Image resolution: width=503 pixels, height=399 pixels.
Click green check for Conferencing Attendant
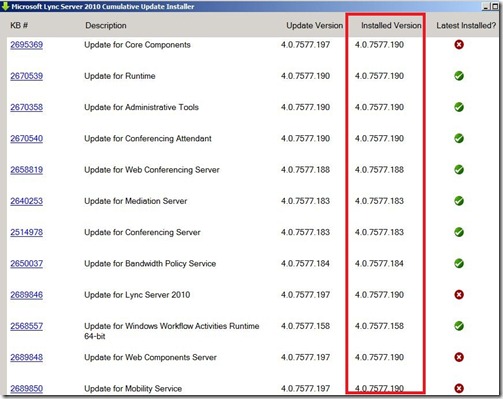pos(459,138)
